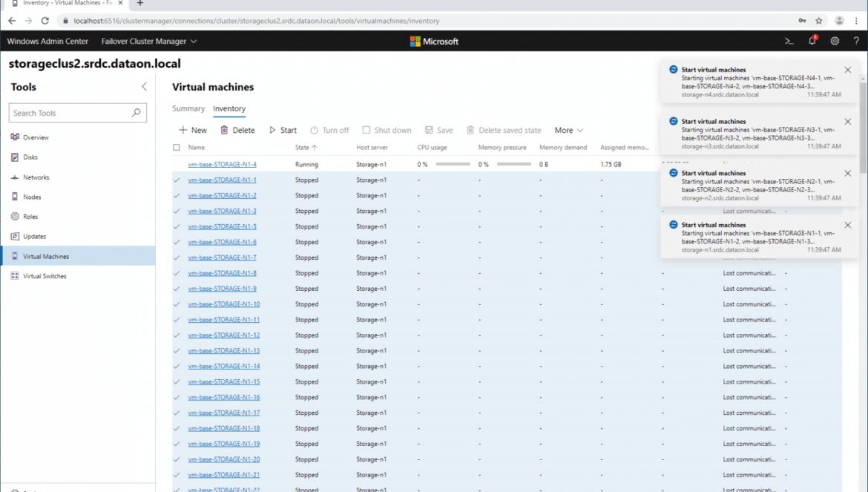
Task: Click the saved passwords key icon
Action: pos(802,21)
